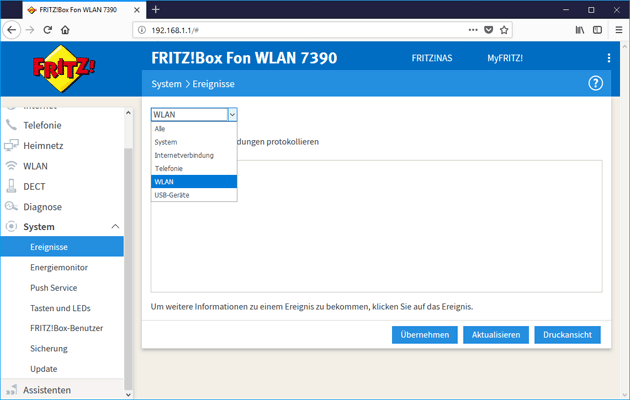Choose Alle in the filter list
The image size is (630, 400).
pyautogui.click(x=194, y=129)
